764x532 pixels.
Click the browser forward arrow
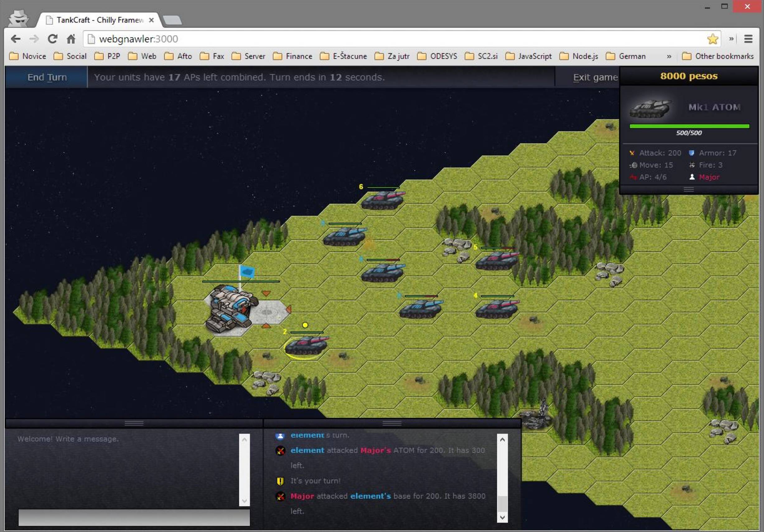(34, 39)
